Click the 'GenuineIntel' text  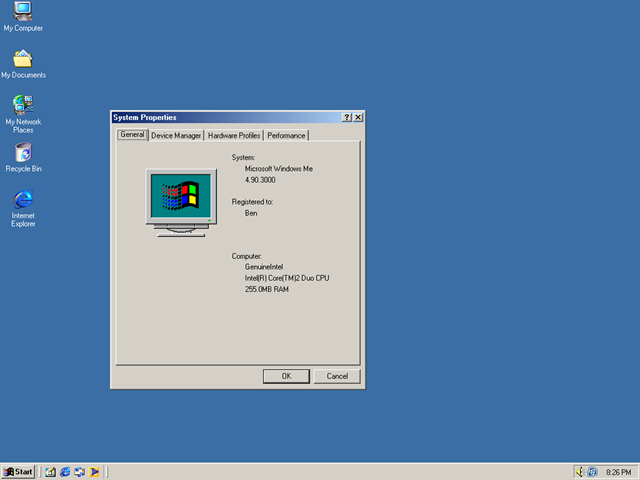coord(264,267)
